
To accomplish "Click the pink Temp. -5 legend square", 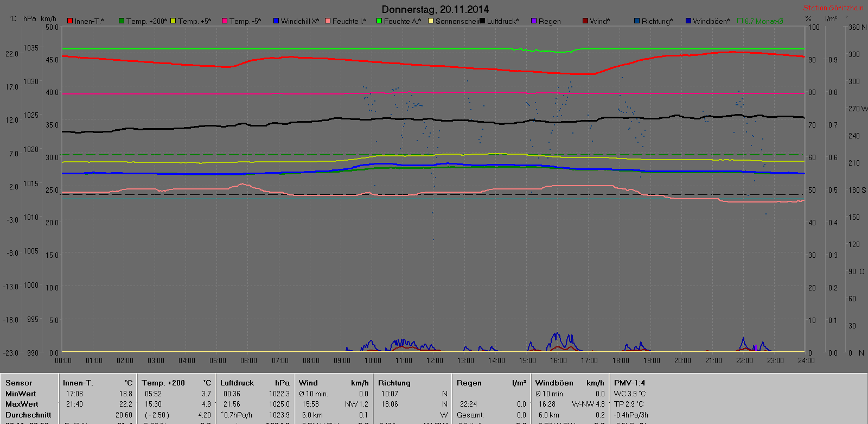I will (x=225, y=21).
